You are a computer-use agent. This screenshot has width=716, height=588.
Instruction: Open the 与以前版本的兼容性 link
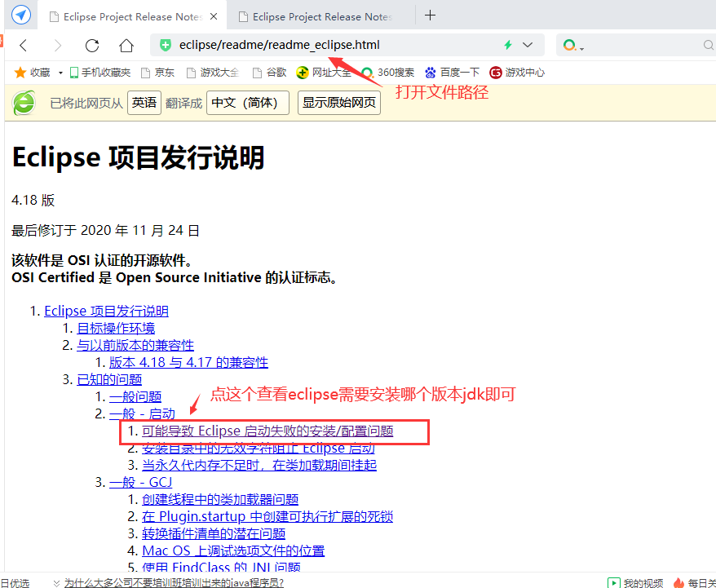click(135, 345)
